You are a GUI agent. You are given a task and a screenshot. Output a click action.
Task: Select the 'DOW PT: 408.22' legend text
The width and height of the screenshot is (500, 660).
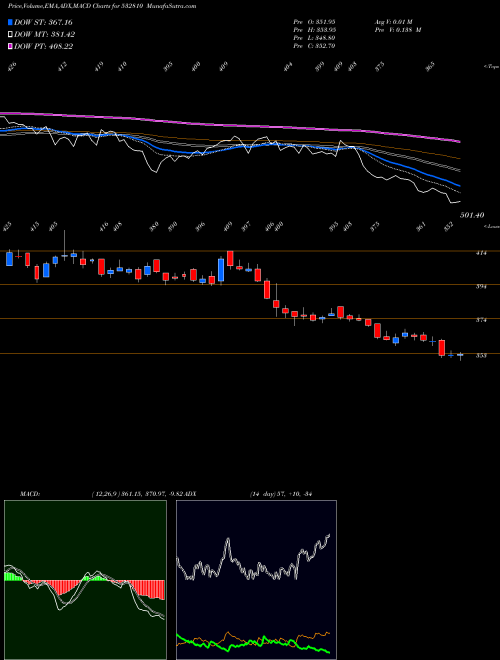tap(44, 46)
